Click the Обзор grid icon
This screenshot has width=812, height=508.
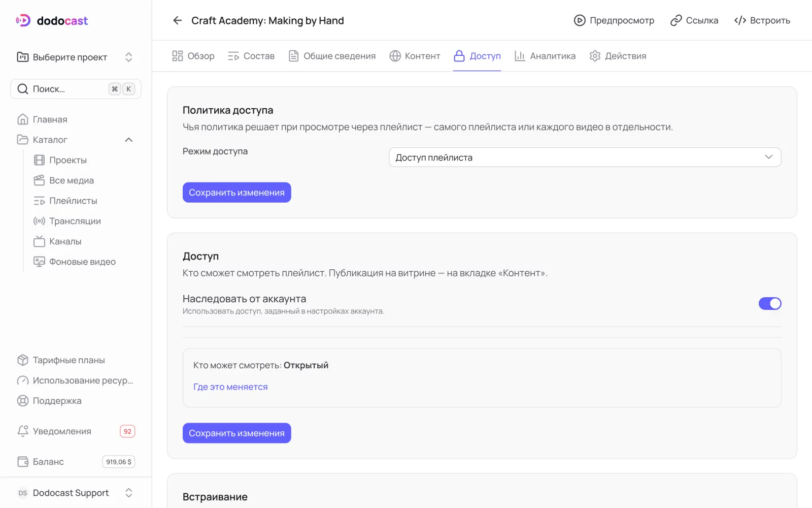click(178, 56)
